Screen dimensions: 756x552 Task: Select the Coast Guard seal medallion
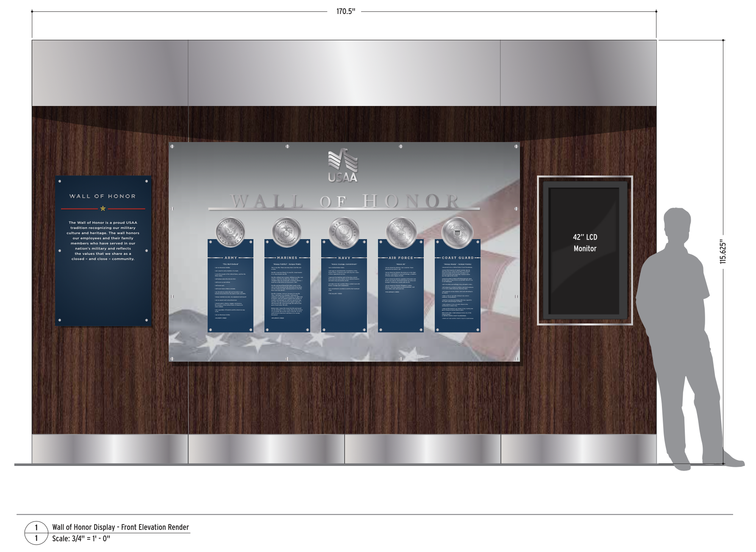coord(457,233)
